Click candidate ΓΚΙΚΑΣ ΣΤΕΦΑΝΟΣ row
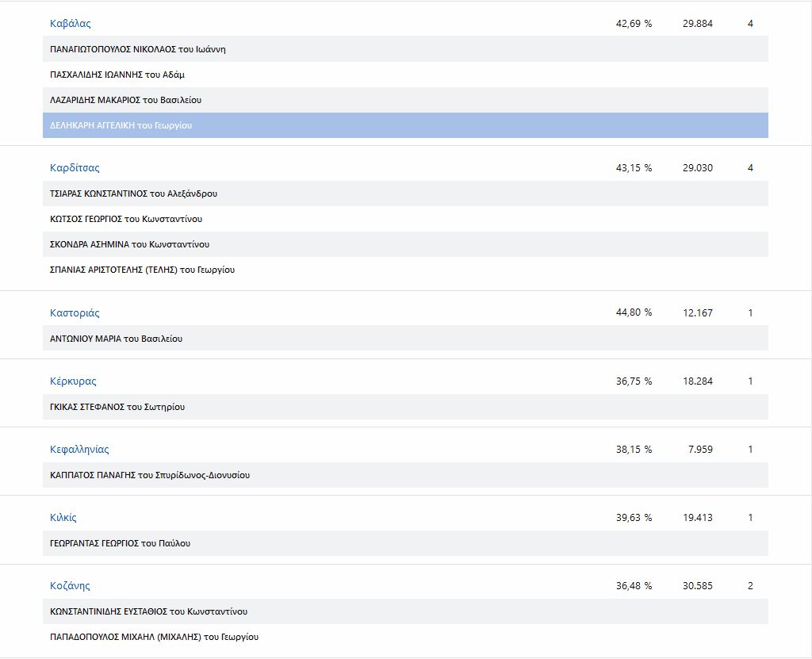 [117, 407]
